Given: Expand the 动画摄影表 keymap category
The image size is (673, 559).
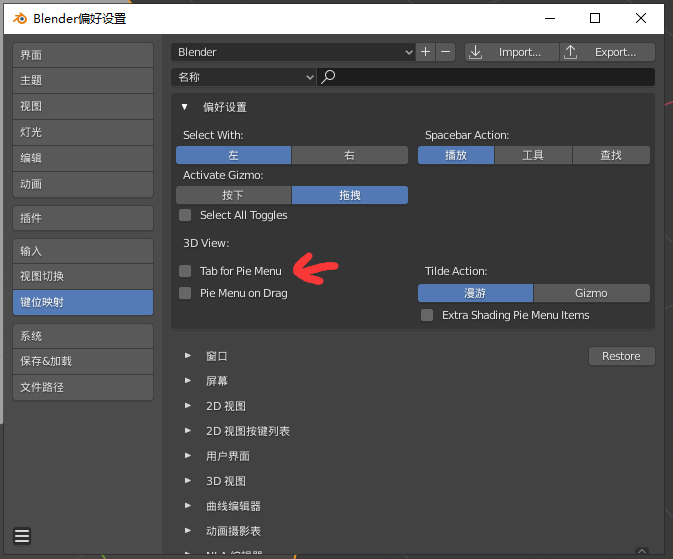Looking at the screenshot, I should tap(188, 531).
